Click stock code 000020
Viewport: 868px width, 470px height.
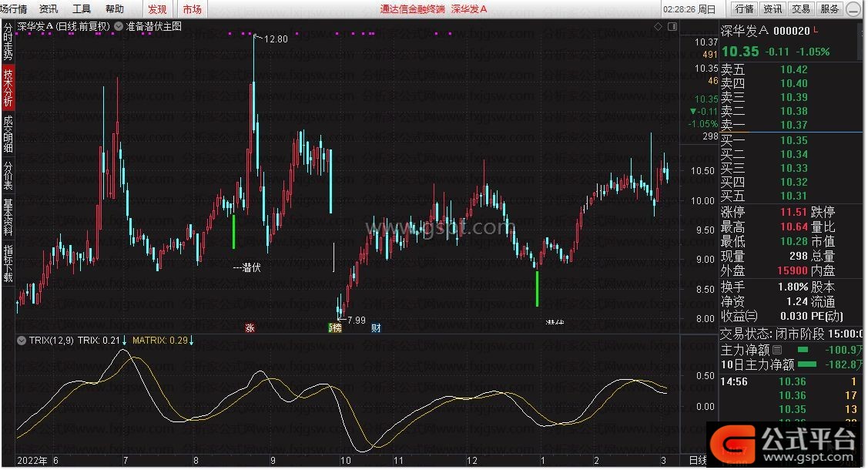[x=792, y=31]
